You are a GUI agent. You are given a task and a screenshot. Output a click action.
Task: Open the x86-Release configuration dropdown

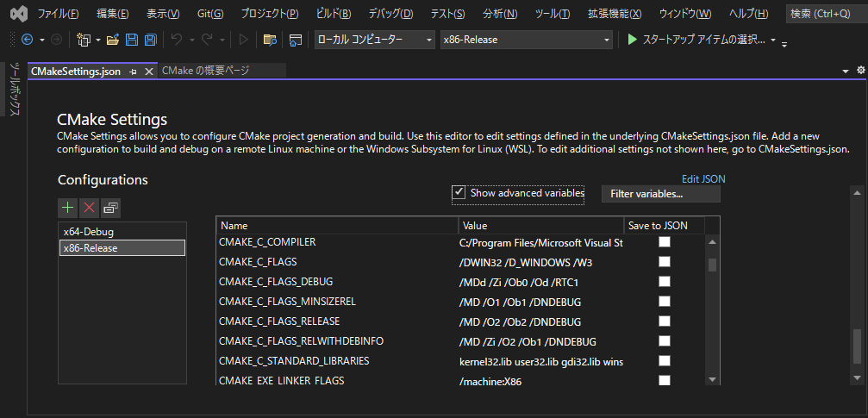[527, 40]
